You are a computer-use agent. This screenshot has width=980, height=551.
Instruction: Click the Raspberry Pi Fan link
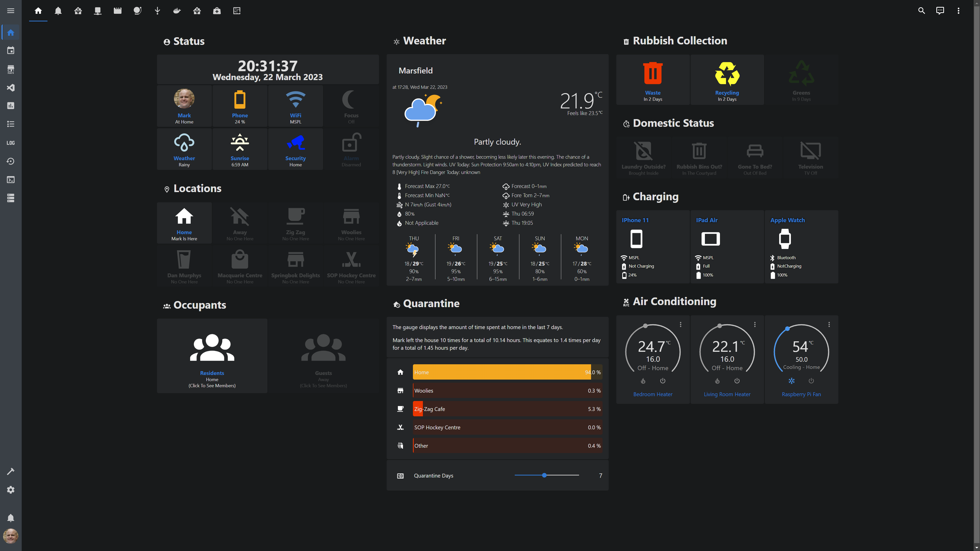tap(801, 394)
